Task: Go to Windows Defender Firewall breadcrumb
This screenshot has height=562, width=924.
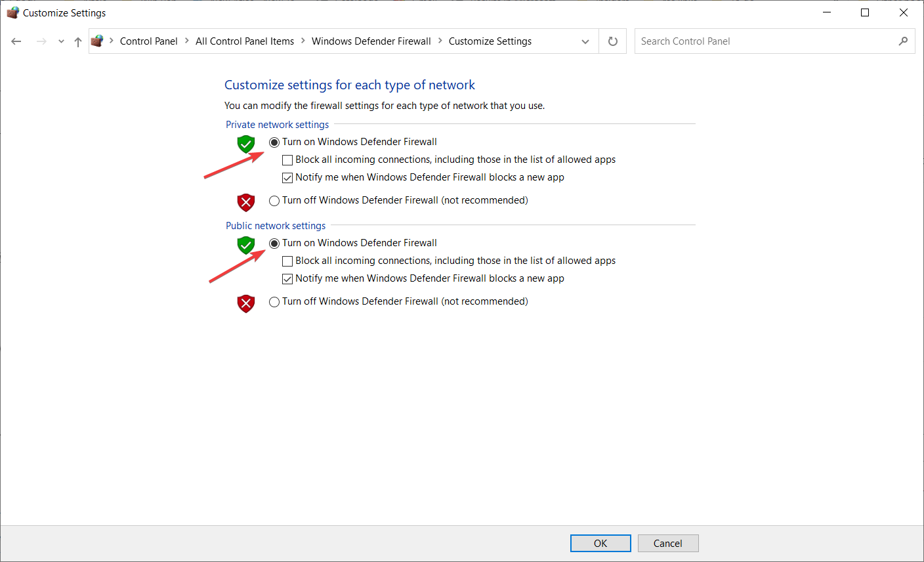Action: (x=371, y=41)
